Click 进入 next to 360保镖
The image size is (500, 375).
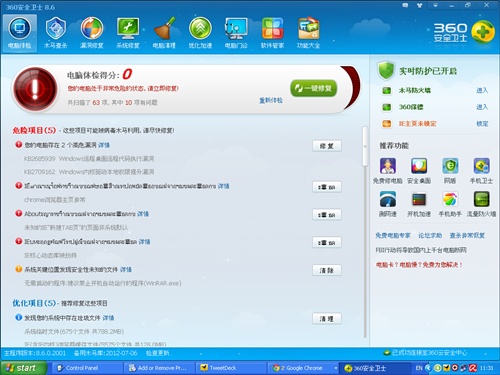click(482, 107)
